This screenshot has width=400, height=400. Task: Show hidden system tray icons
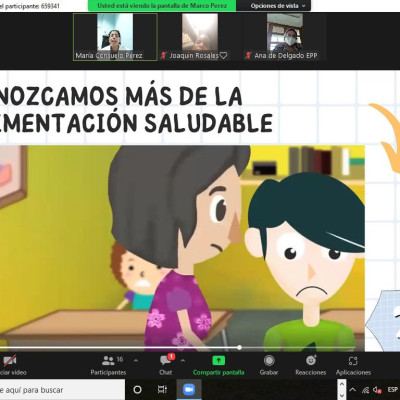(353, 389)
